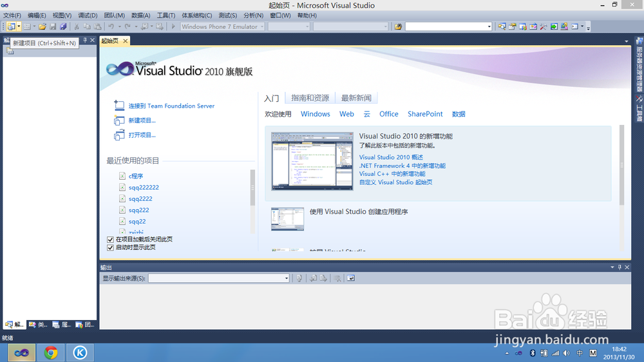Toggle word wrap icon in output panel
The image size is (644, 362).
pos(351,278)
